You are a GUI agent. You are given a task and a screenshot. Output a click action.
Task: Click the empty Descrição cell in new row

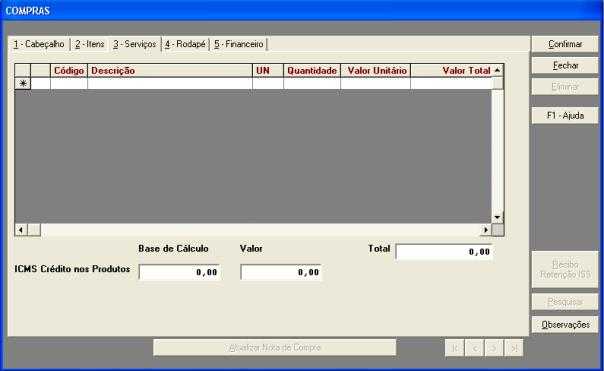(170, 83)
